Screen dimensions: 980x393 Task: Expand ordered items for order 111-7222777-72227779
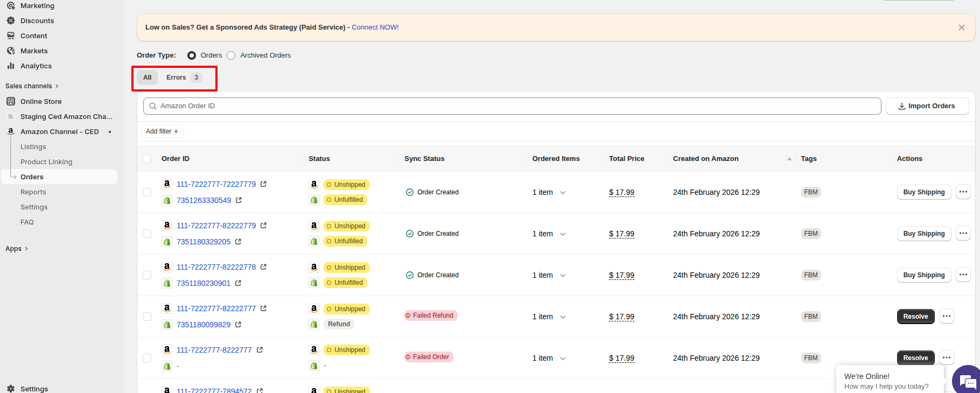point(563,193)
